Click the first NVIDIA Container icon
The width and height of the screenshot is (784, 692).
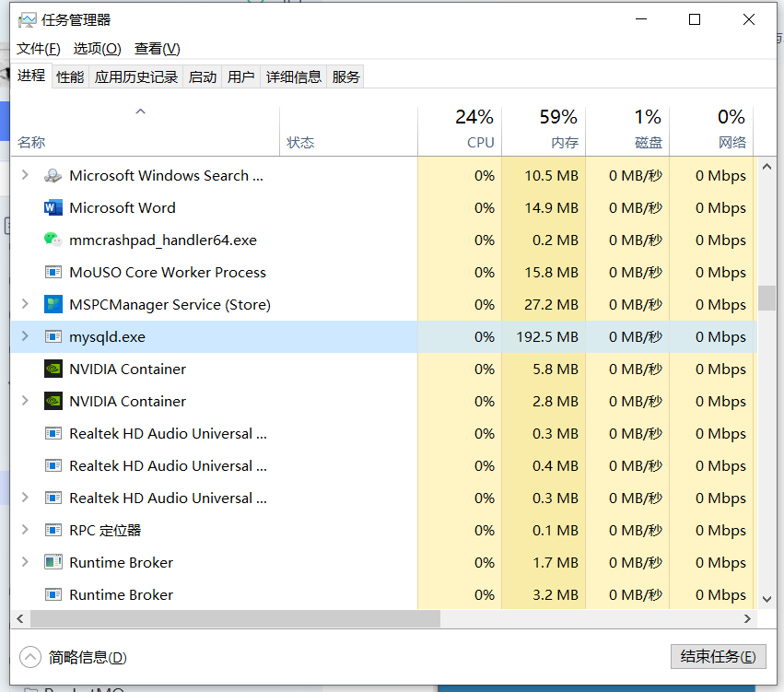[x=53, y=369]
